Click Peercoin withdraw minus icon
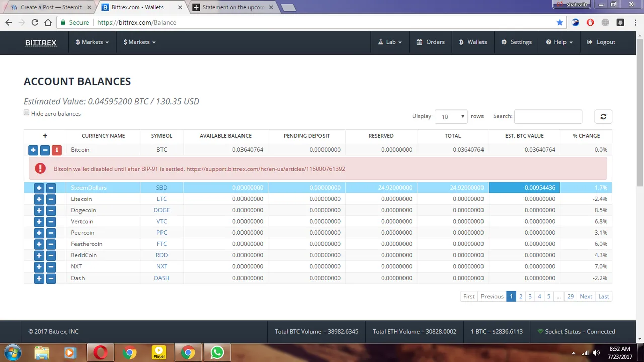 pos(51,233)
